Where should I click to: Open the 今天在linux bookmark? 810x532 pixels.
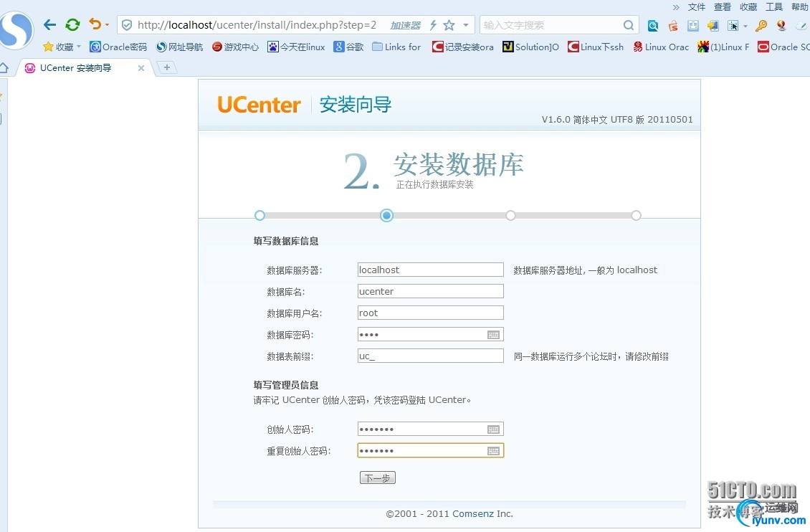pos(296,47)
